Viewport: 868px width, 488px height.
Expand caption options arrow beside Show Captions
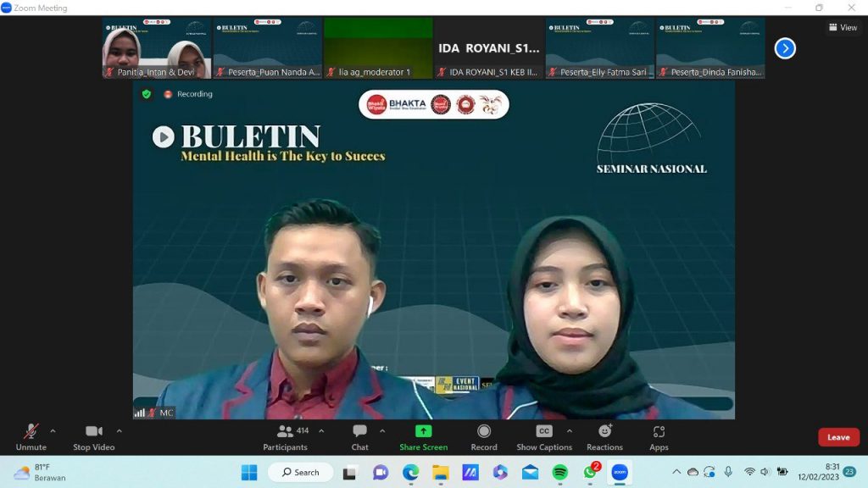tap(569, 430)
